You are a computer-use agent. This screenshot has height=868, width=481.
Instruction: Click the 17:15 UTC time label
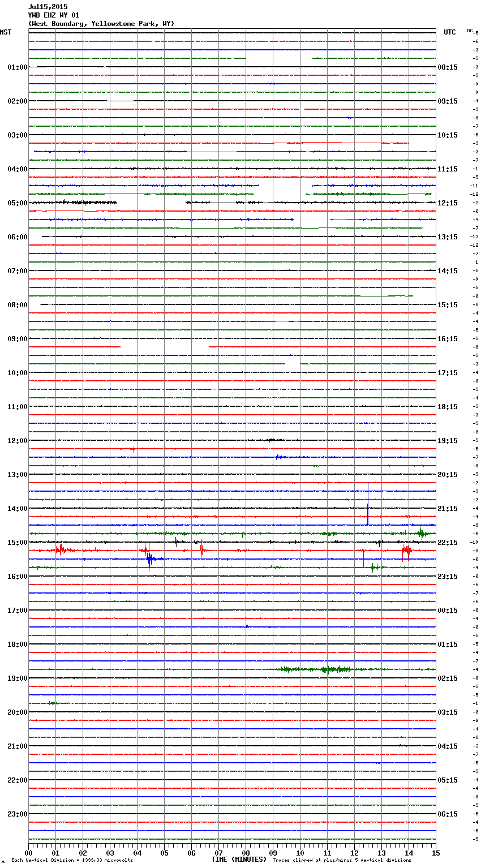point(448,373)
